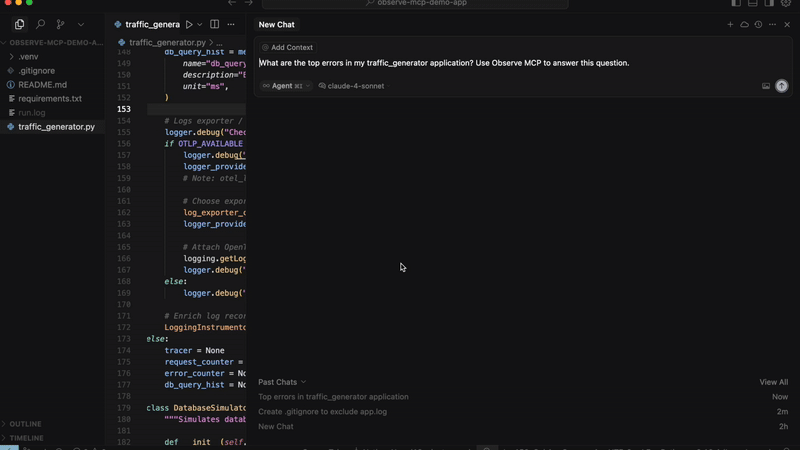Open the claude-4-sonnet model dropdown
The height and width of the screenshot is (450, 800).
[354, 86]
